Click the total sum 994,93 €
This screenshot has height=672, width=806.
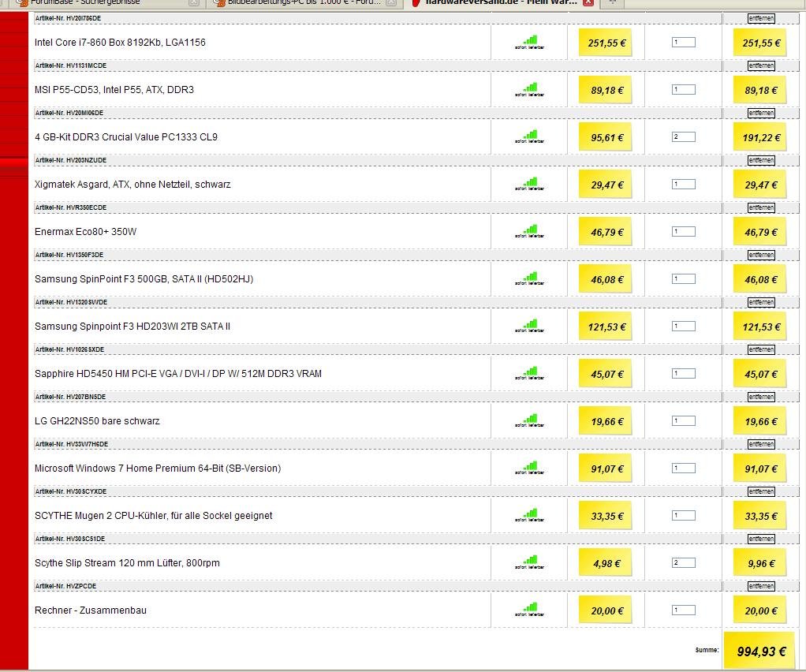click(761, 651)
